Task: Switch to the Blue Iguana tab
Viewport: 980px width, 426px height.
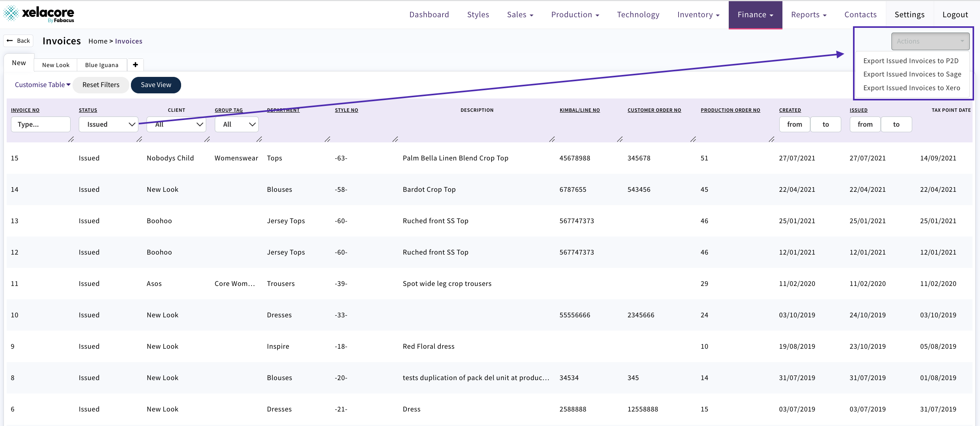Action: (102, 65)
